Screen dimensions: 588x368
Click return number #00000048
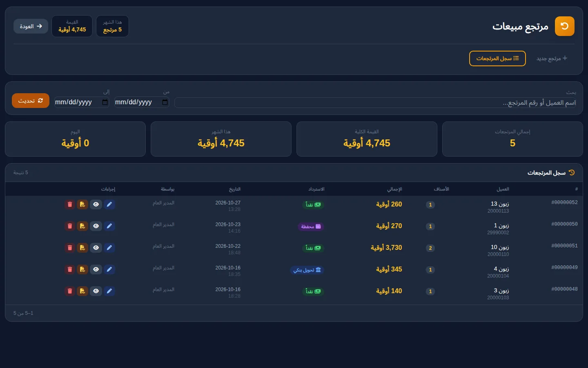coord(564,289)
